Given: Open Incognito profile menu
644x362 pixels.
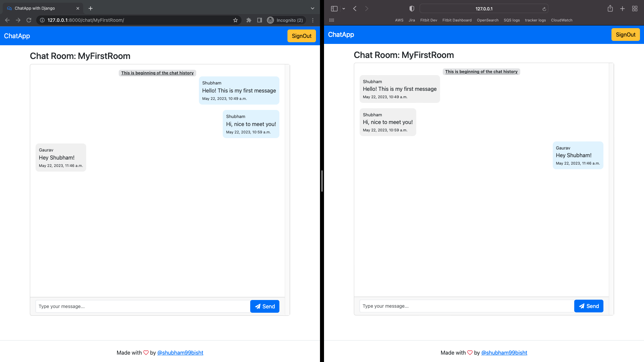Looking at the screenshot, I should pyautogui.click(x=285, y=20).
